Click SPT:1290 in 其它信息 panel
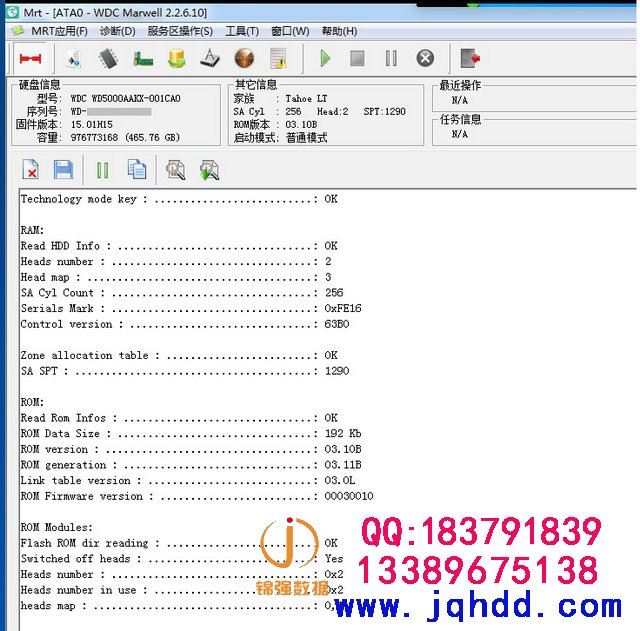640x631 pixels. pos(384,111)
